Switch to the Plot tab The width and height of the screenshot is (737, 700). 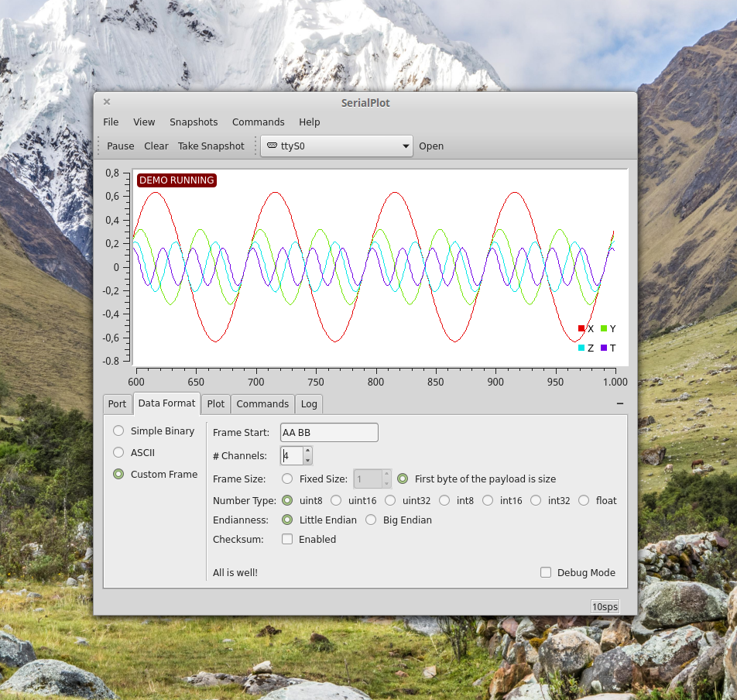216,404
